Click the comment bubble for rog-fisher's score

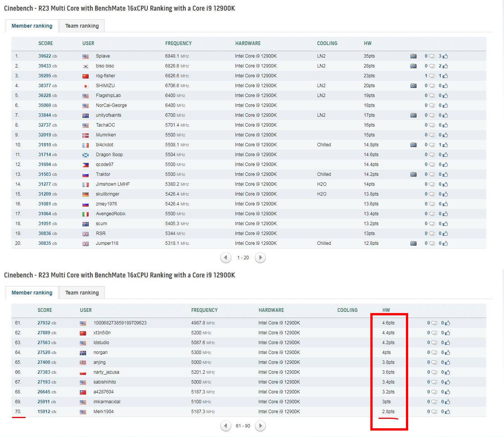432,76
